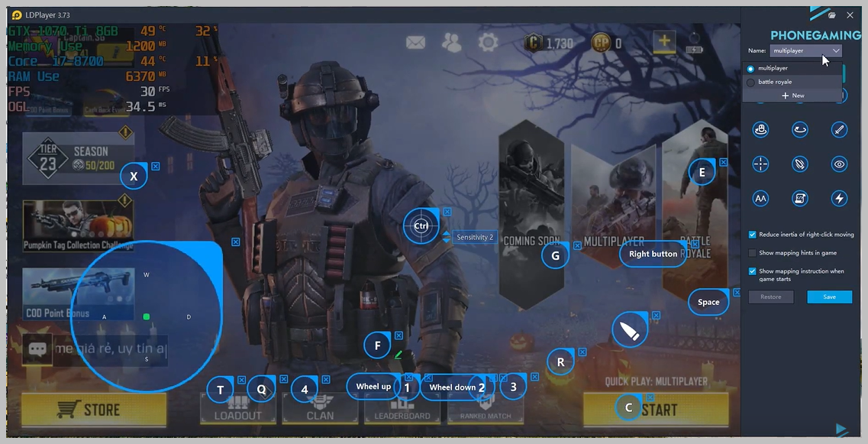Toggle Show mapping instruction when game starts
The width and height of the screenshot is (868, 444).
pyautogui.click(x=752, y=271)
